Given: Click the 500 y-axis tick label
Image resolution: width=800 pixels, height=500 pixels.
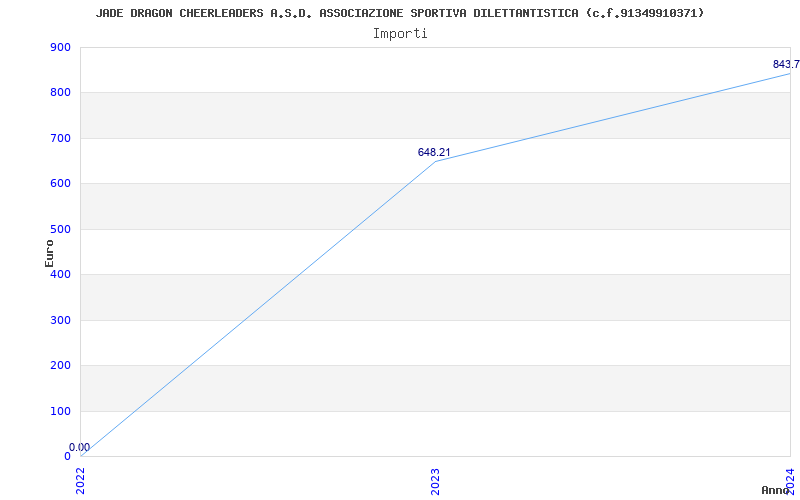Looking at the screenshot, I should pyautogui.click(x=60, y=229).
